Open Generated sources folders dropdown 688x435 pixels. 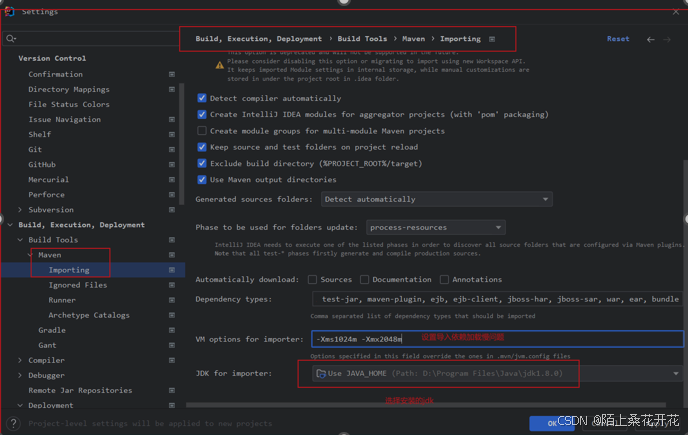[x=437, y=199]
